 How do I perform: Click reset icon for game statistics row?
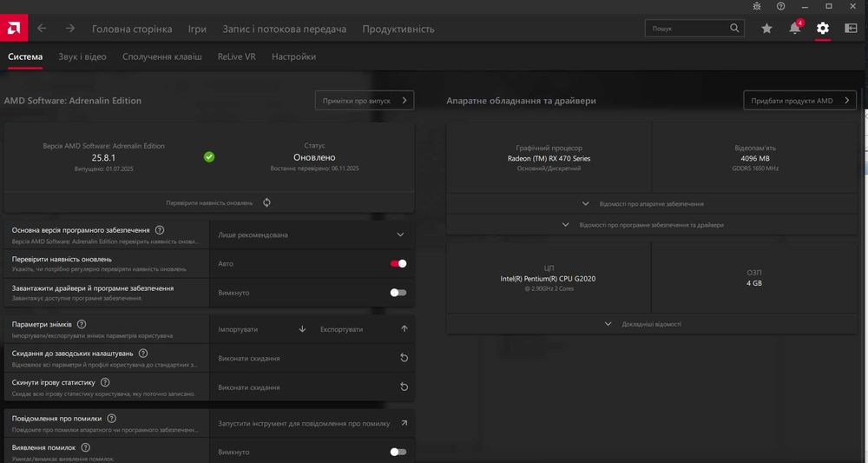coord(404,387)
